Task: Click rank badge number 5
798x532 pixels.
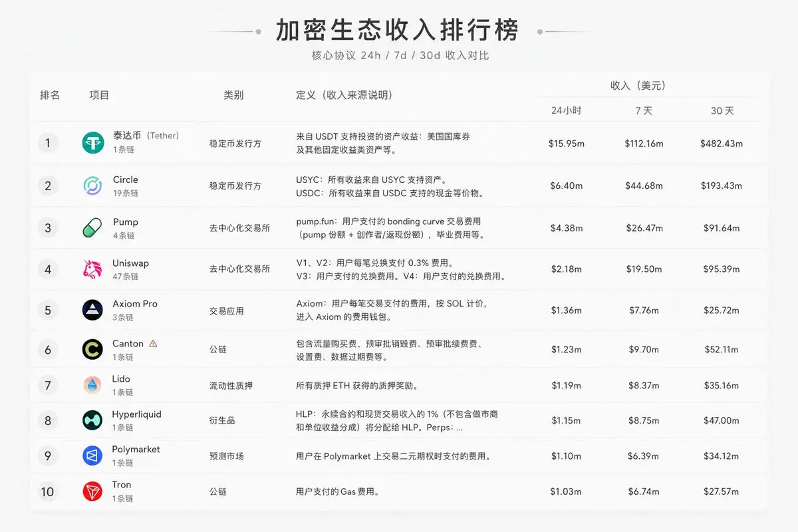Action: [48, 310]
